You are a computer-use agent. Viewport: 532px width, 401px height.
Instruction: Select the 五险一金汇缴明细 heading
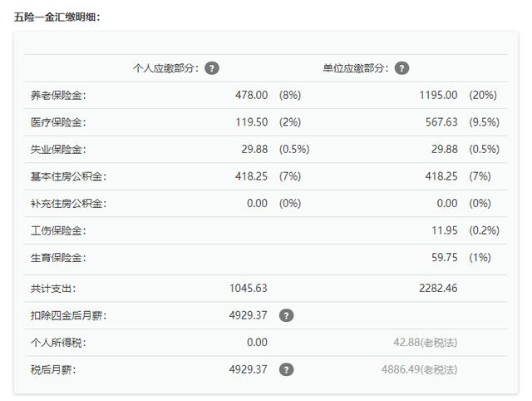click(x=57, y=17)
